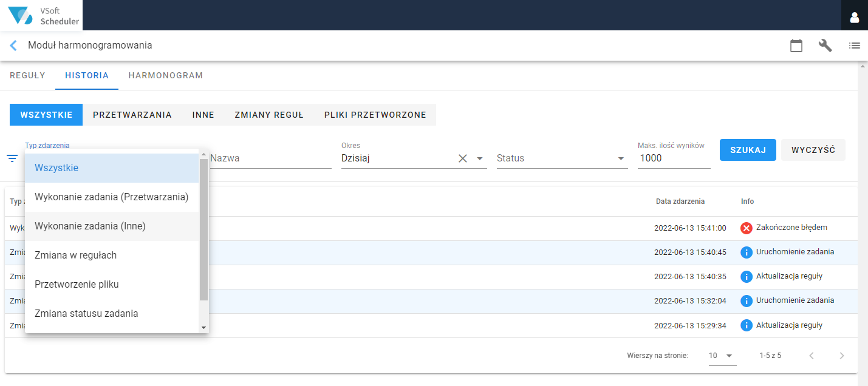Click the dropdown list scrollbar thumb
Screen dimensions: 868x386
tap(203, 229)
